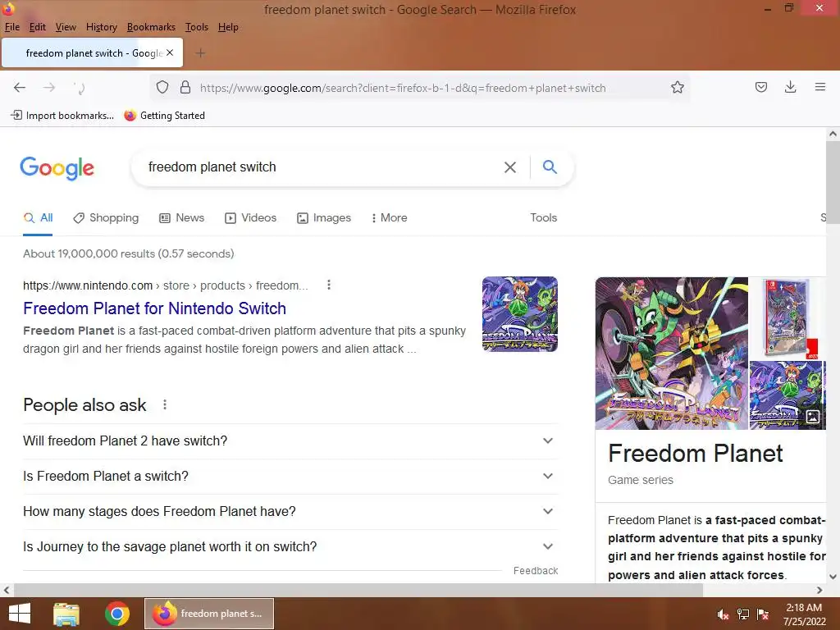The image size is (840, 630).
Task: Clear the Google search box
Action: coord(510,167)
